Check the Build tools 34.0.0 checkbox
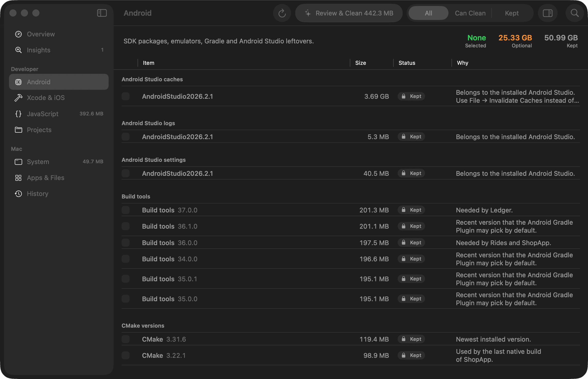The image size is (588, 379). (126, 259)
